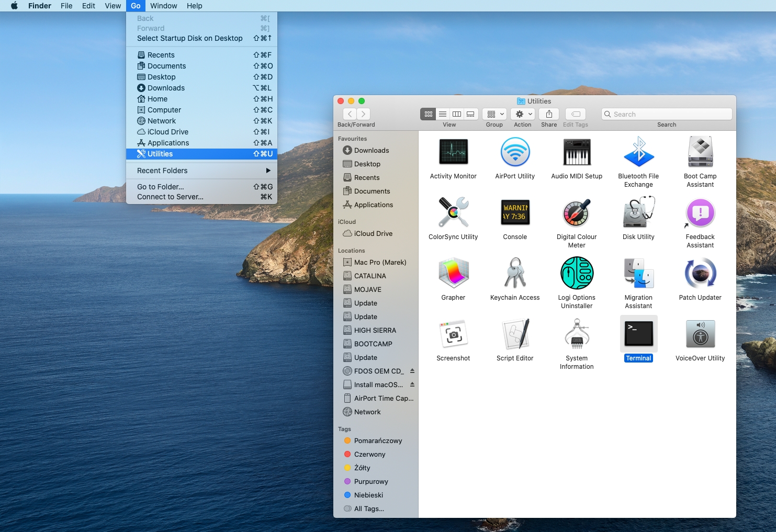This screenshot has width=776, height=532.
Task: Choose Applications in the Go menu
Action: point(201,143)
